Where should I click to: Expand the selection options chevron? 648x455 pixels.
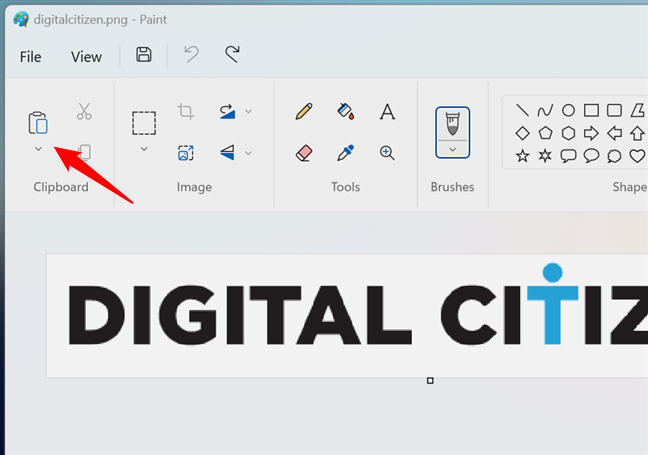[144, 149]
